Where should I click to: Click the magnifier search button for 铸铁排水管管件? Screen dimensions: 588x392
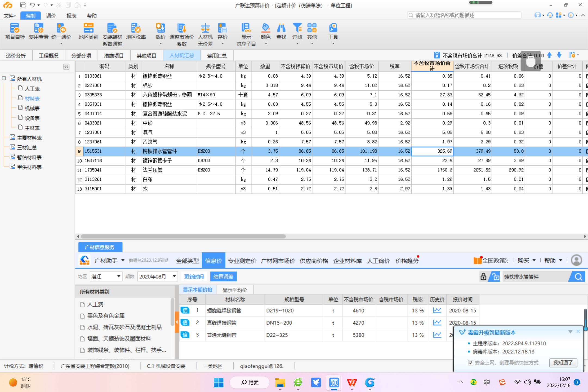578,277
